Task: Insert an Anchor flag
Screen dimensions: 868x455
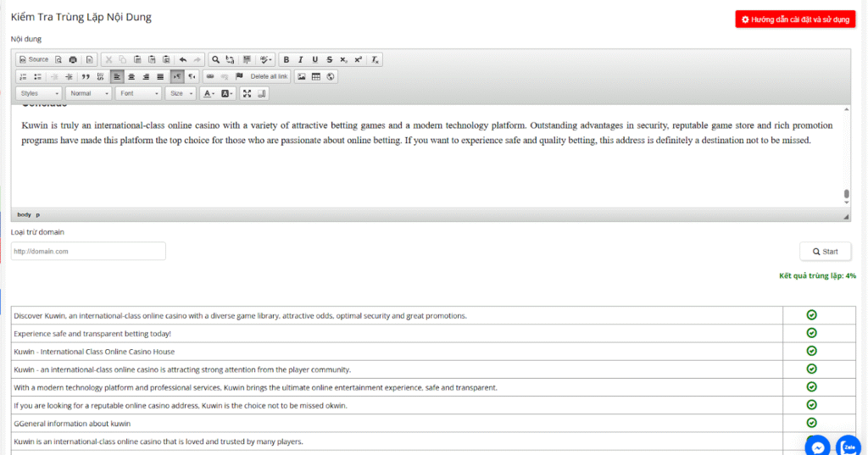Action: 239,76
